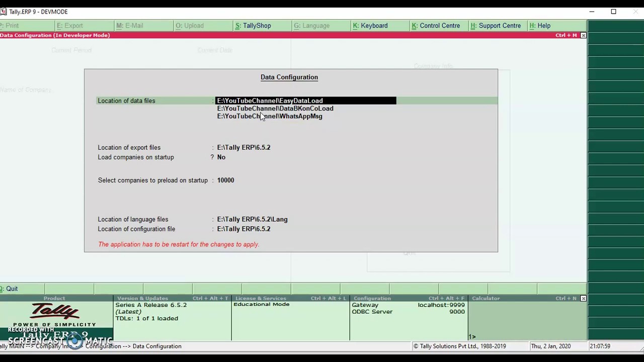Image resolution: width=644 pixels, height=362 pixels.
Task: Click the calculator input prompt
Action: tap(472, 337)
